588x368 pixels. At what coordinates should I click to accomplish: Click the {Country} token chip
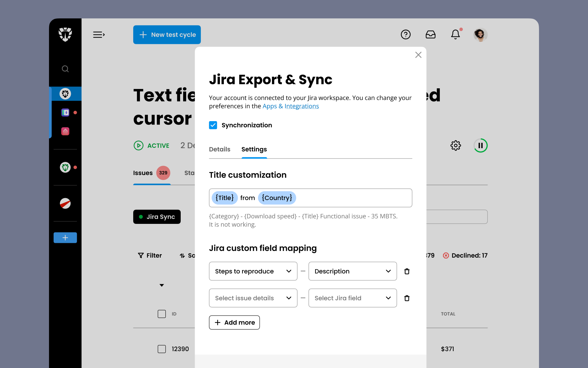(x=277, y=198)
